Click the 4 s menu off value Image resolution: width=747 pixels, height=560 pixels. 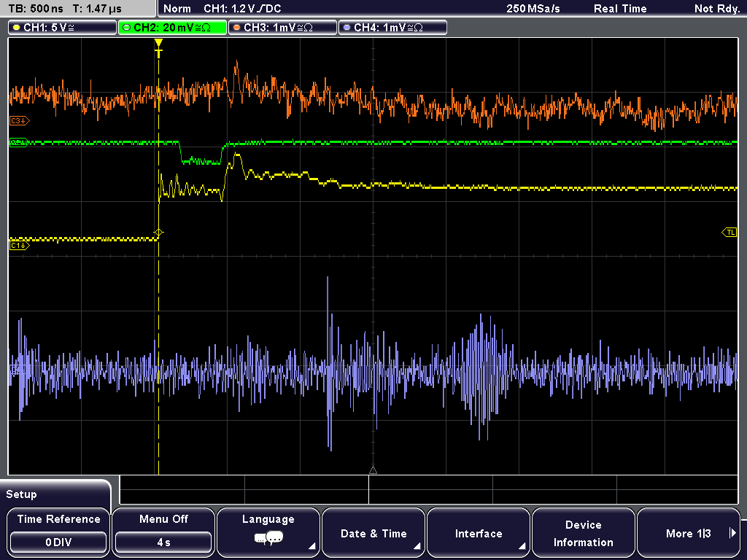[163, 542]
